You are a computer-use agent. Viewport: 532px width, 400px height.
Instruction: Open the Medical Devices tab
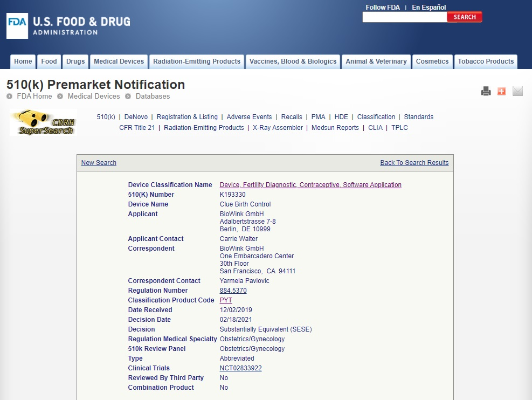pos(119,61)
